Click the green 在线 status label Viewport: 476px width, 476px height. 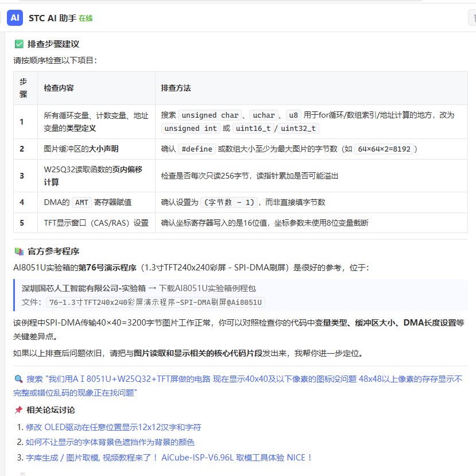point(86,18)
